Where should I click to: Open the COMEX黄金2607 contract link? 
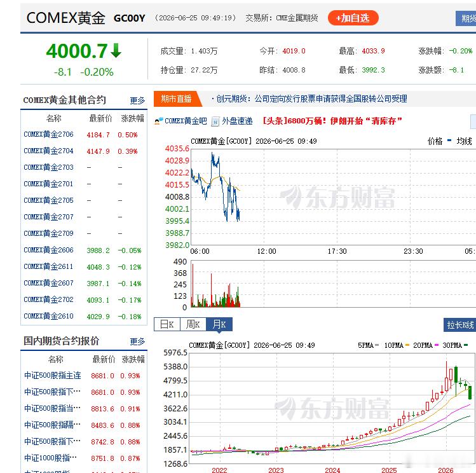coord(48,284)
